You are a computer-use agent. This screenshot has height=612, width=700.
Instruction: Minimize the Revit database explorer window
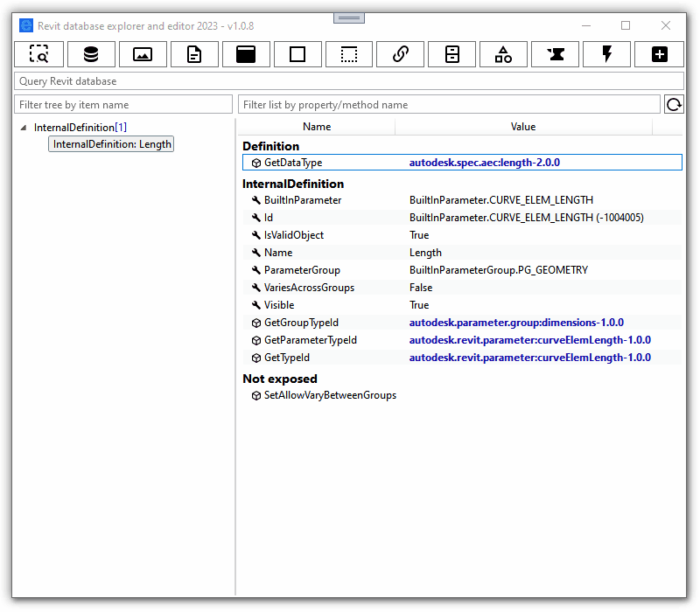click(x=586, y=26)
